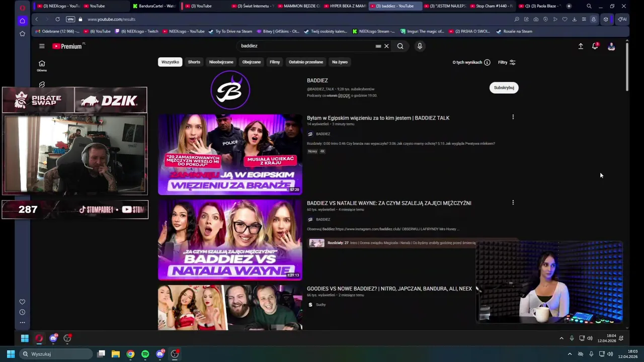The height and width of the screenshot is (362, 644).
Task: Switch to the Stop Cham #1440 tab
Action: [491, 6]
